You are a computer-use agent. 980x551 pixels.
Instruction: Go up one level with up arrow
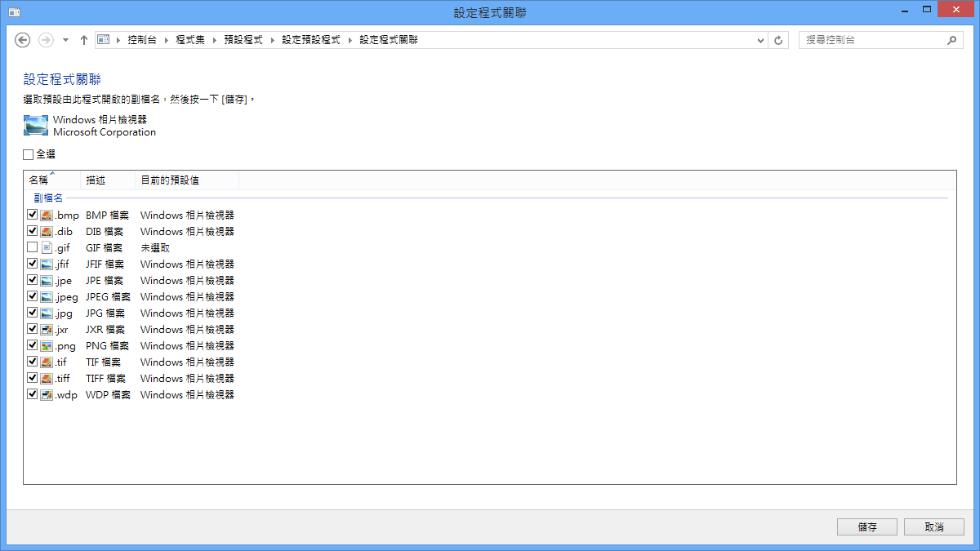84,39
